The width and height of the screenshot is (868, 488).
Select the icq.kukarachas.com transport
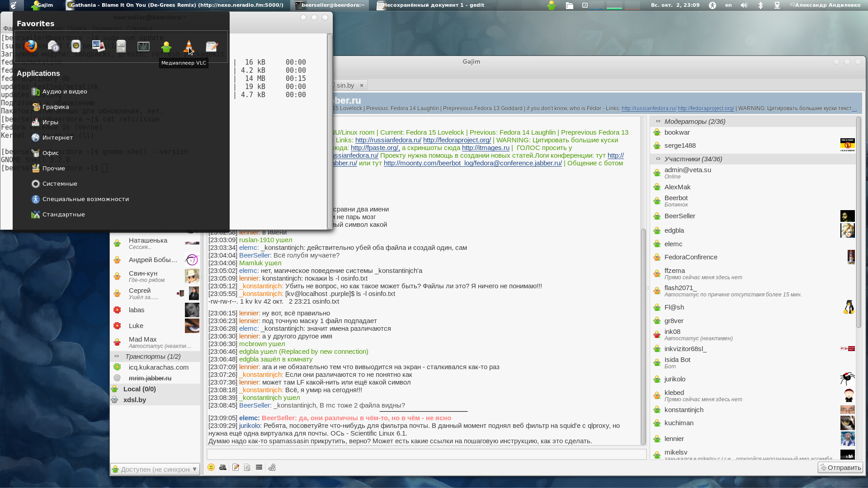[155, 367]
